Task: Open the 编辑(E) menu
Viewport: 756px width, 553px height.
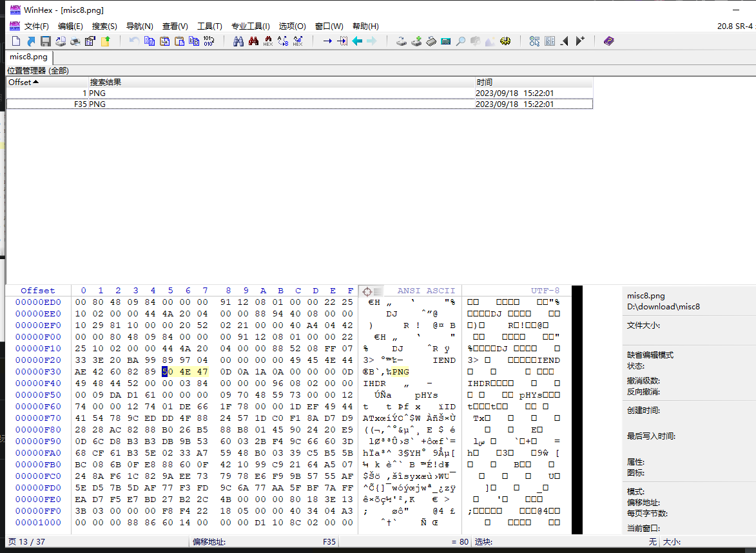Action: (x=70, y=26)
